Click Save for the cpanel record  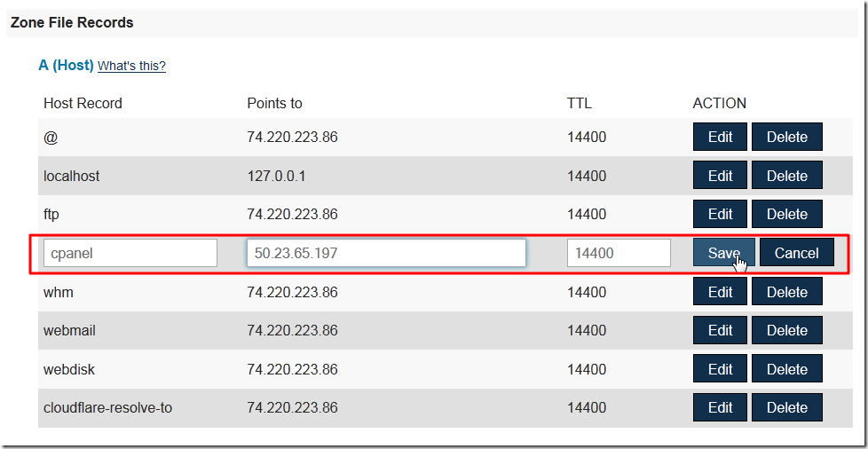pyautogui.click(x=723, y=253)
